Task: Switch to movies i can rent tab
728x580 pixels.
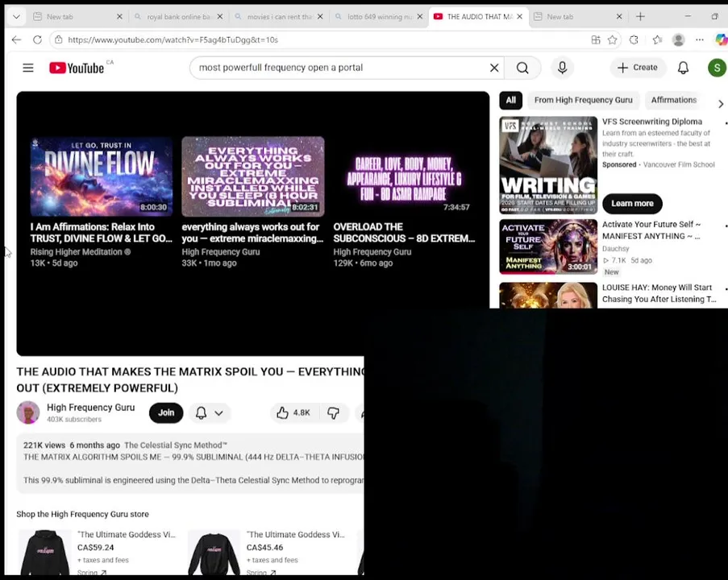Action: click(278, 17)
